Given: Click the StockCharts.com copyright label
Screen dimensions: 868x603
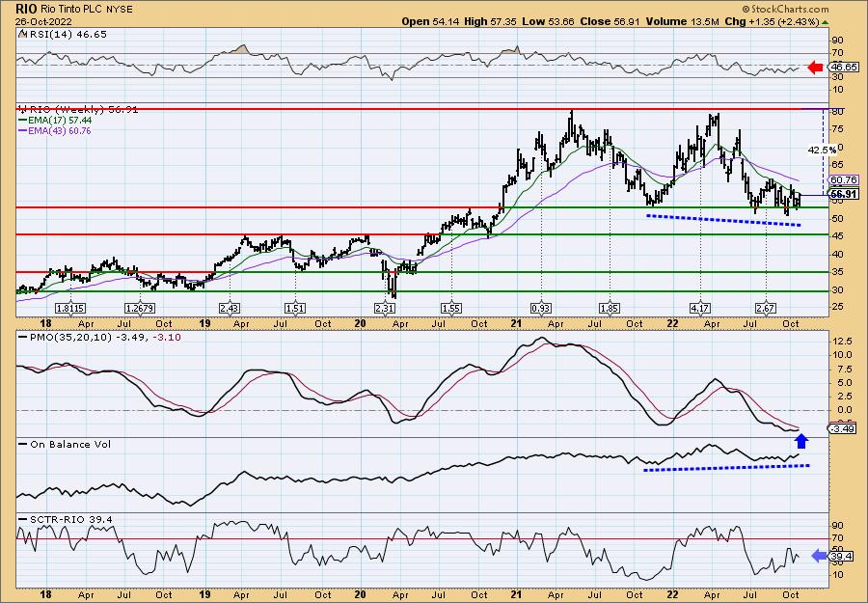Looking at the screenshot, I should tap(785, 9).
